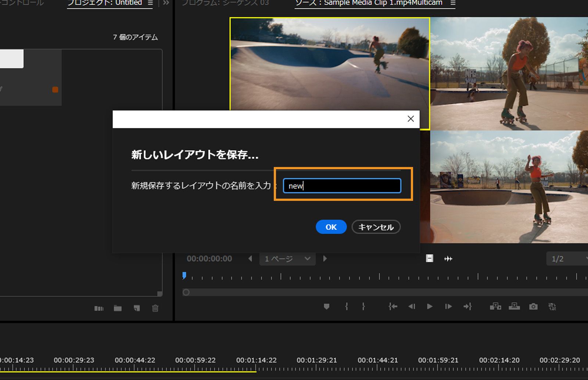
Task: Advance to the next camera page
Action: coord(325,259)
